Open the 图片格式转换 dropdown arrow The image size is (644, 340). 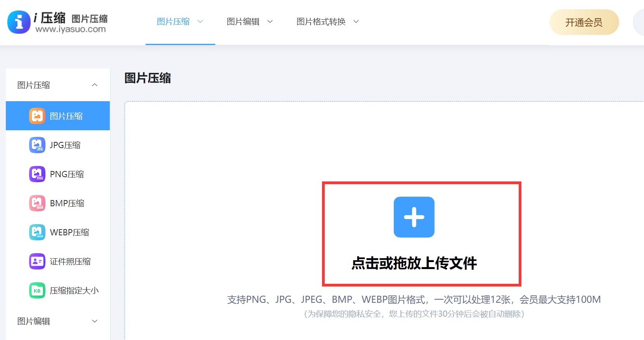tap(356, 22)
